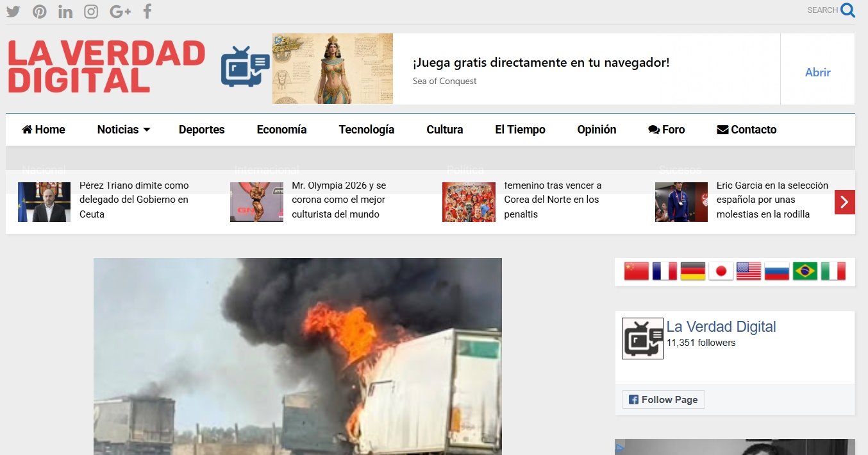Open the Instagram social icon
Screen dimensions: 868x455
tap(91, 11)
